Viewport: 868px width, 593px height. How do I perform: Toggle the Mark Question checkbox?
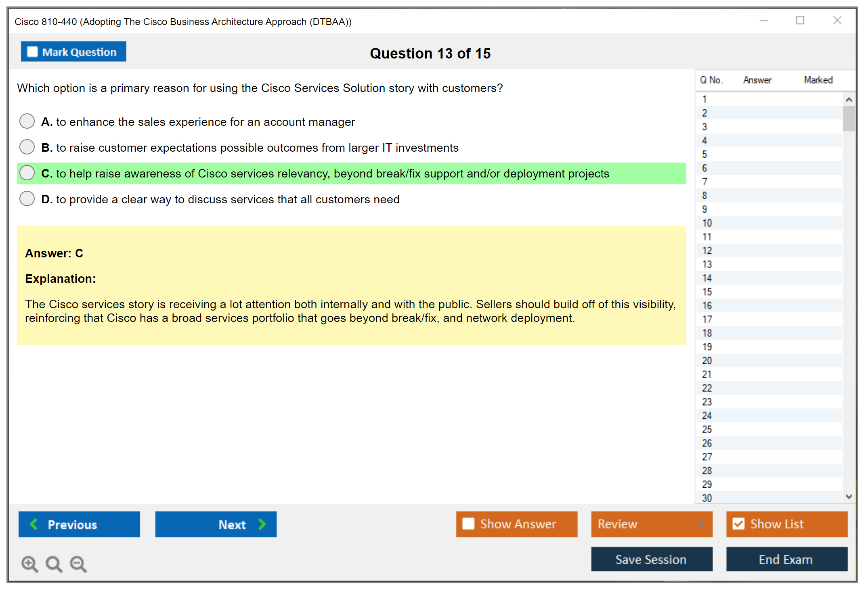[x=32, y=52]
